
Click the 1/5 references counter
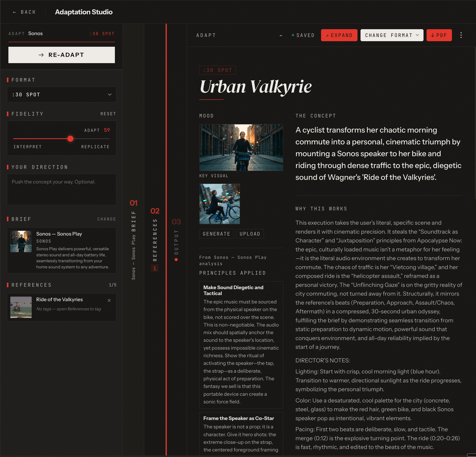(x=112, y=285)
